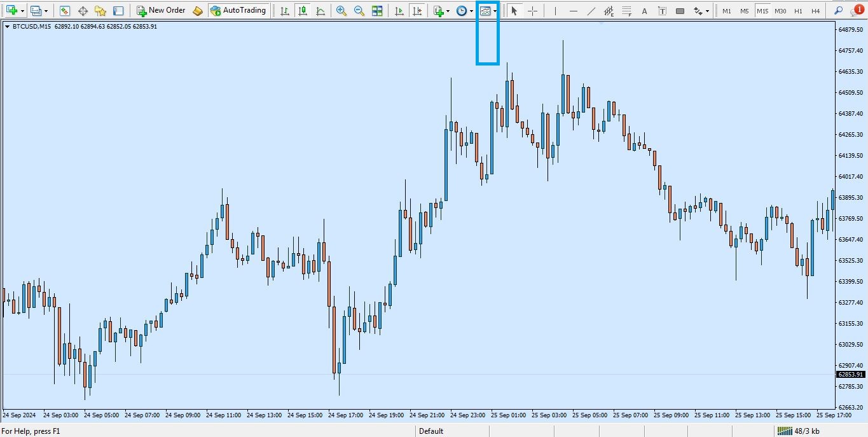Click the Zoom In magnifier
The width and height of the screenshot is (868, 437).
point(341,11)
